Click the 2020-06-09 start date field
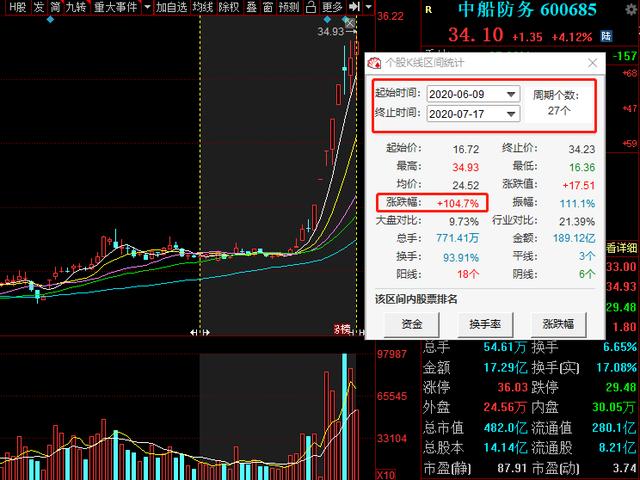 (473, 94)
